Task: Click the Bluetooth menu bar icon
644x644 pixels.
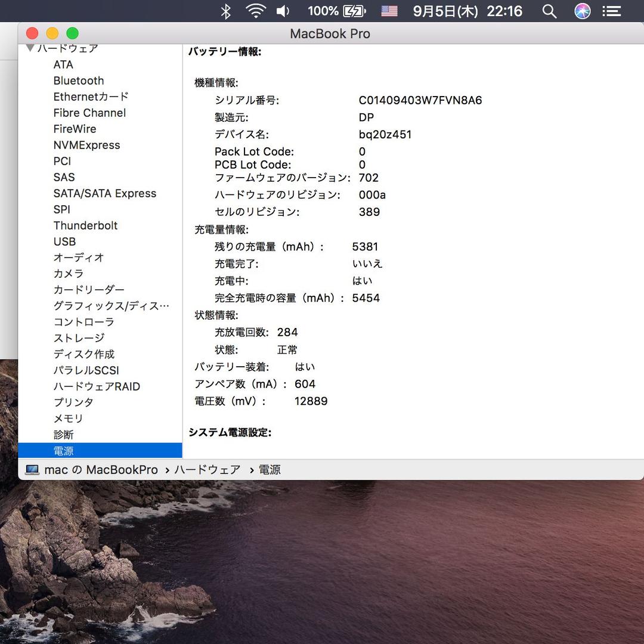Action: click(225, 11)
